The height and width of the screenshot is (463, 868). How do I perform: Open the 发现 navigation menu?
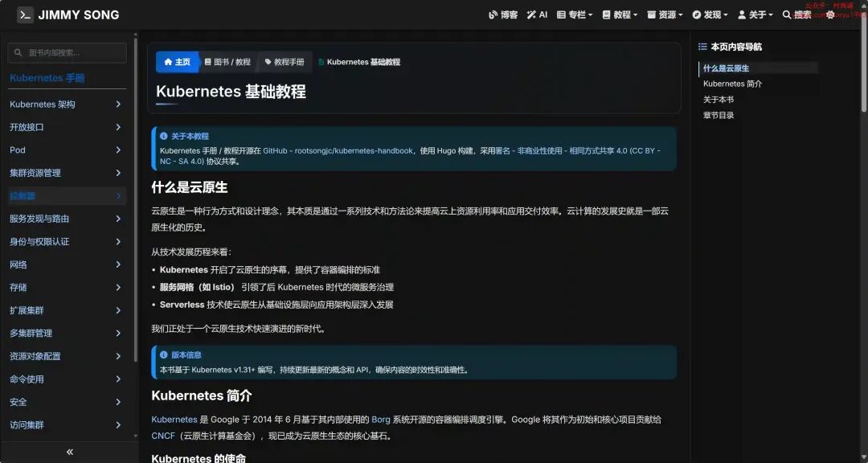[710, 15]
